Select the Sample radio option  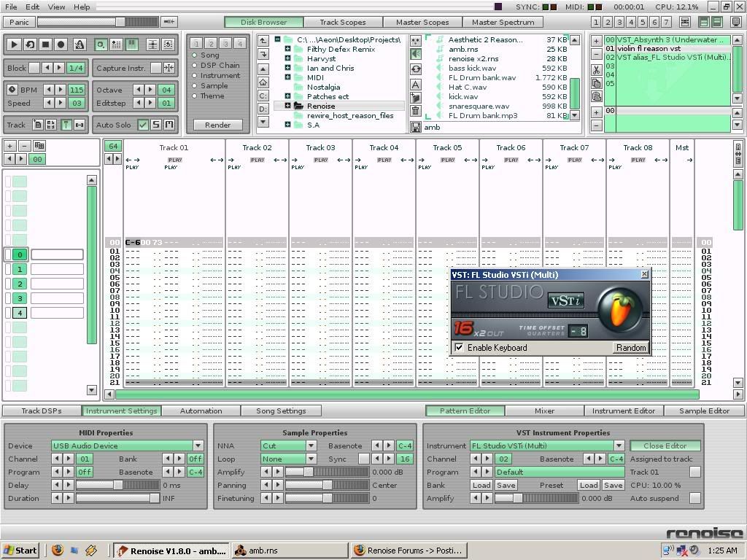(194, 86)
